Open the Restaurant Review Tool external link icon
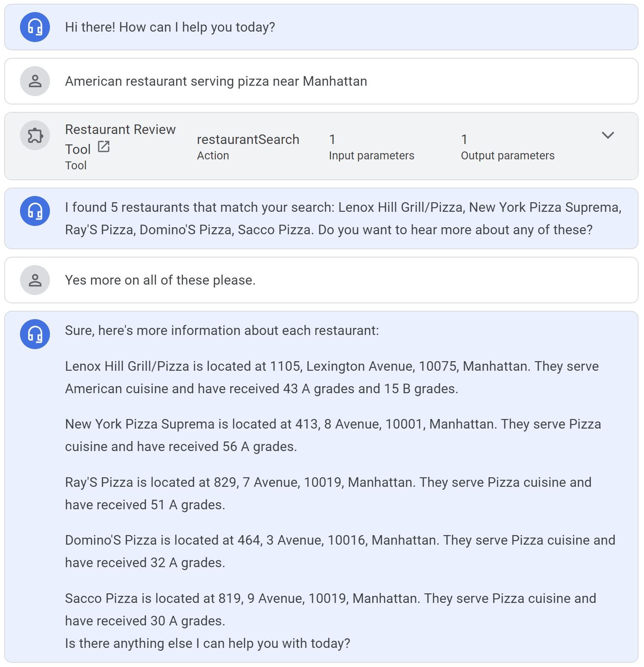Viewport: 644px width, 667px height. (103, 147)
